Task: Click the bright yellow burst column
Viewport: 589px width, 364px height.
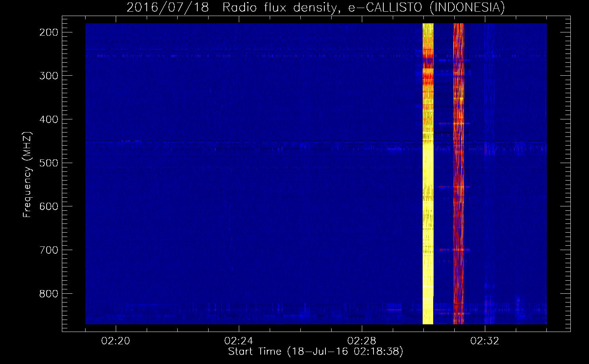Action: point(428,174)
